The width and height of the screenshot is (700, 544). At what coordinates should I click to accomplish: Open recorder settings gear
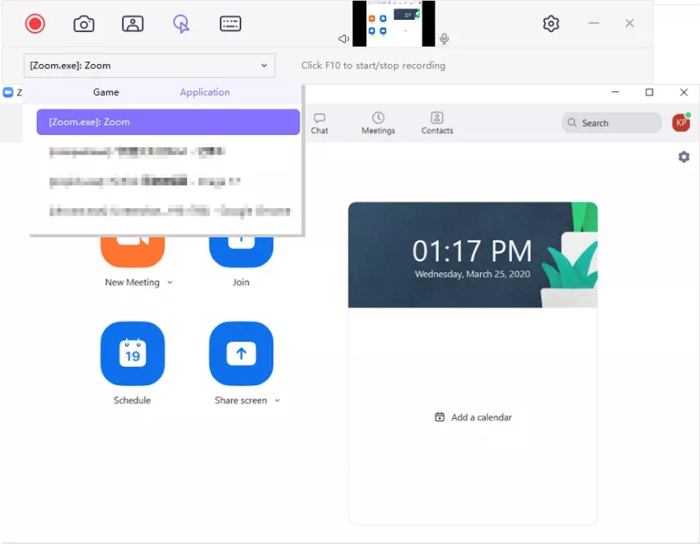pos(551,24)
